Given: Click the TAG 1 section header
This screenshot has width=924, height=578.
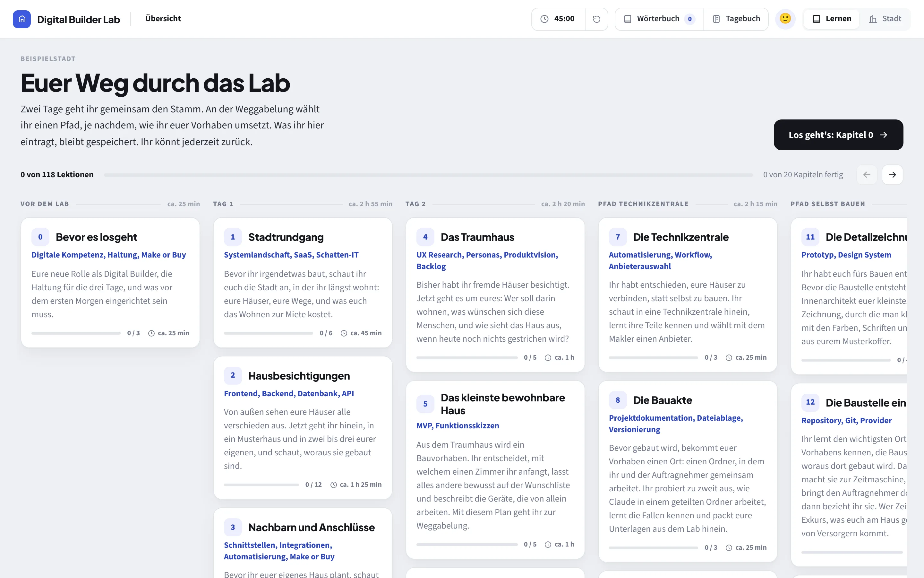Looking at the screenshot, I should (223, 204).
